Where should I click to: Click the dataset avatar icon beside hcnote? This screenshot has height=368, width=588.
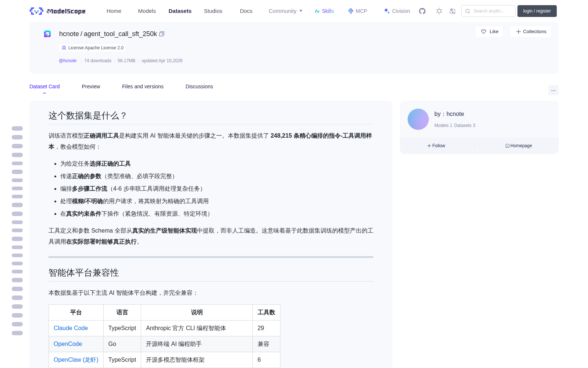47,34
